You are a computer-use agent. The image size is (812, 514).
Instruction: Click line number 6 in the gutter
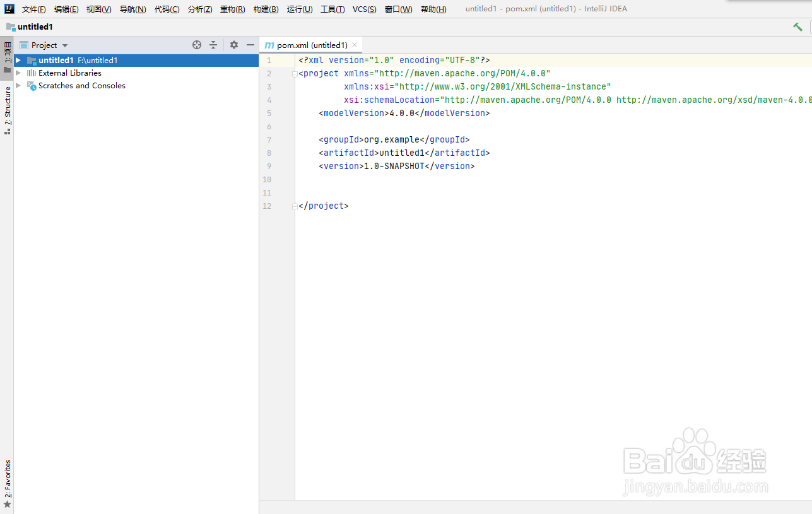point(269,127)
